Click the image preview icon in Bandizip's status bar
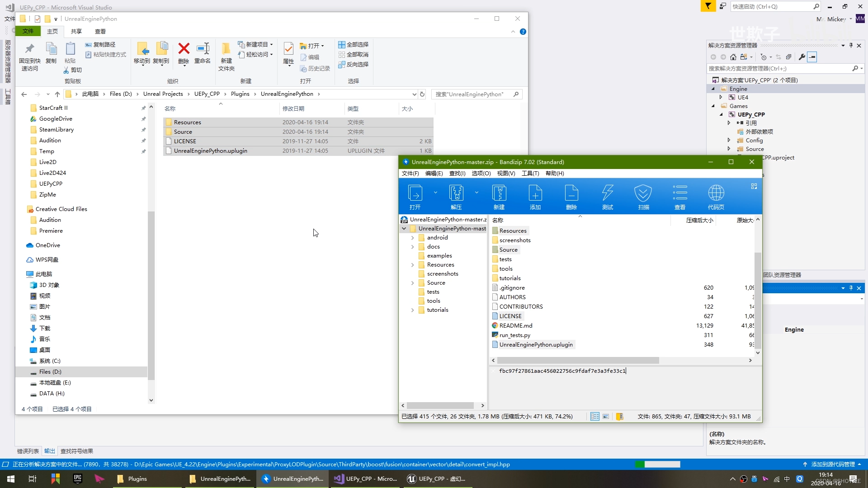This screenshot has height=488, width=868. [x=606, y=417]
